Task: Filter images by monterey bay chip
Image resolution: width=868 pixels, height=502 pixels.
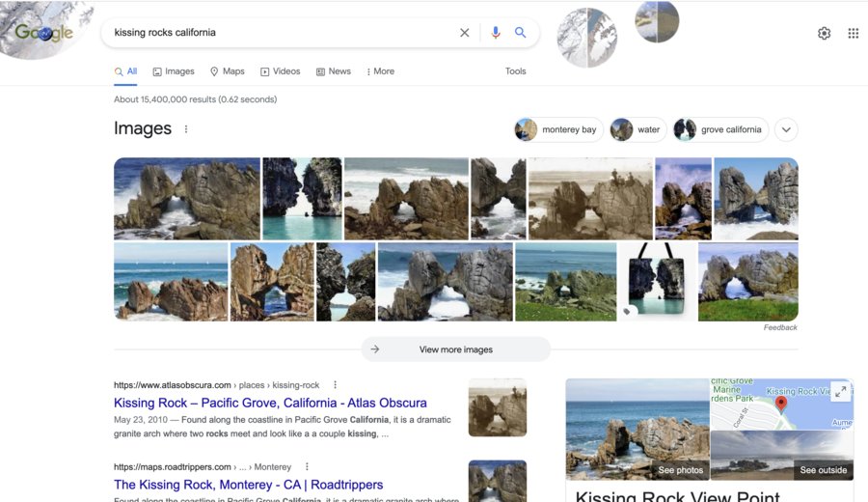Action: (x=558, y=129)
